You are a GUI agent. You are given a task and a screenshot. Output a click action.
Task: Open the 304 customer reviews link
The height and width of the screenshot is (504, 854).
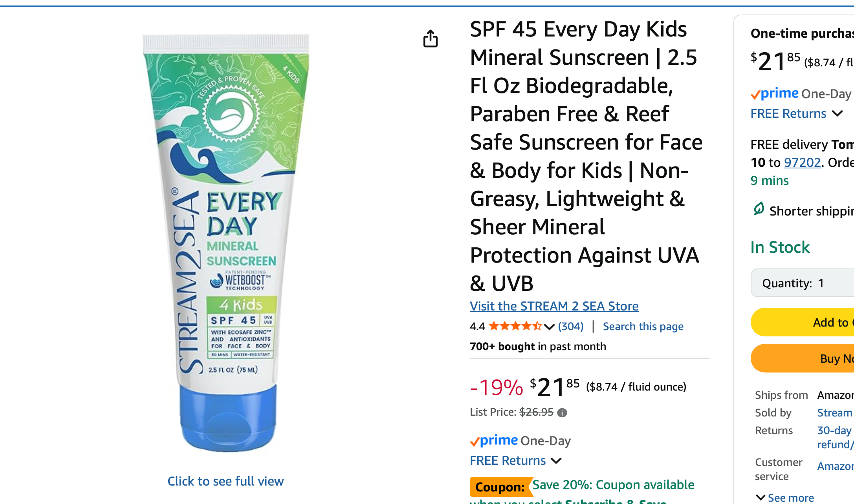(x=571, y=326)
